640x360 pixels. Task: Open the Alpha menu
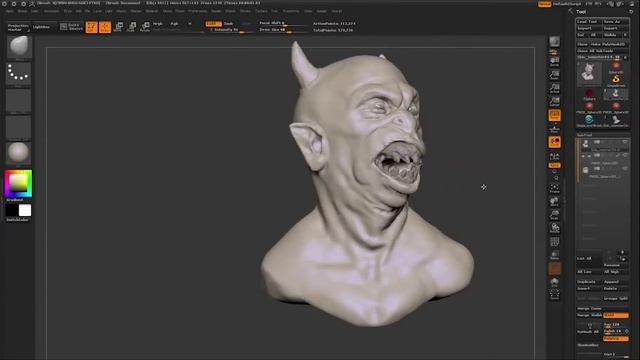(9, 11)
